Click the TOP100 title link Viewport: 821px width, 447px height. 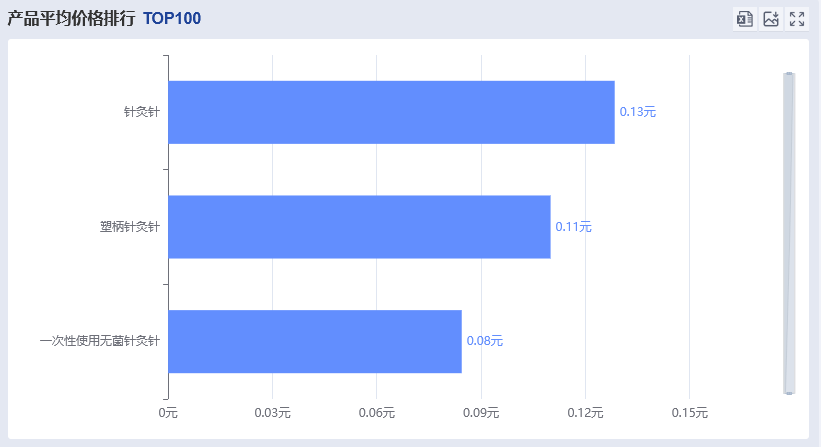(172, 19)
